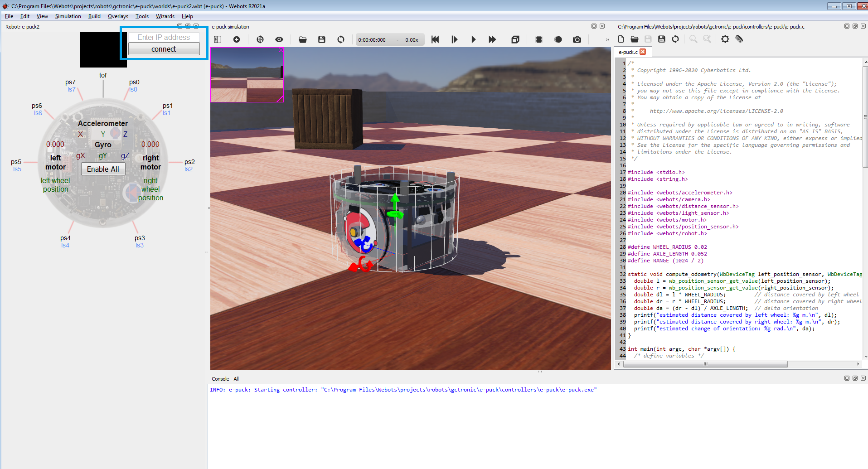Restore the simulation viewpoint

(x=260, y=40)
